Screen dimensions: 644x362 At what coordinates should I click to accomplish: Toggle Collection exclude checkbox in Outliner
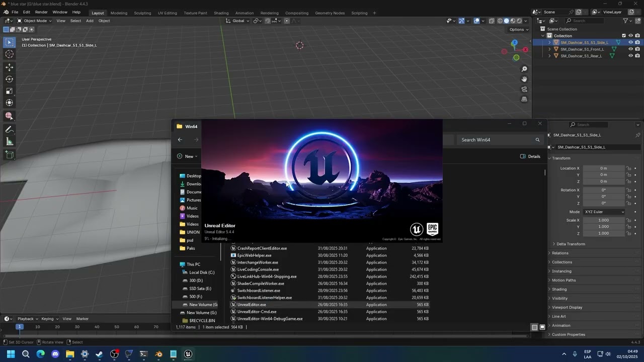624,36
